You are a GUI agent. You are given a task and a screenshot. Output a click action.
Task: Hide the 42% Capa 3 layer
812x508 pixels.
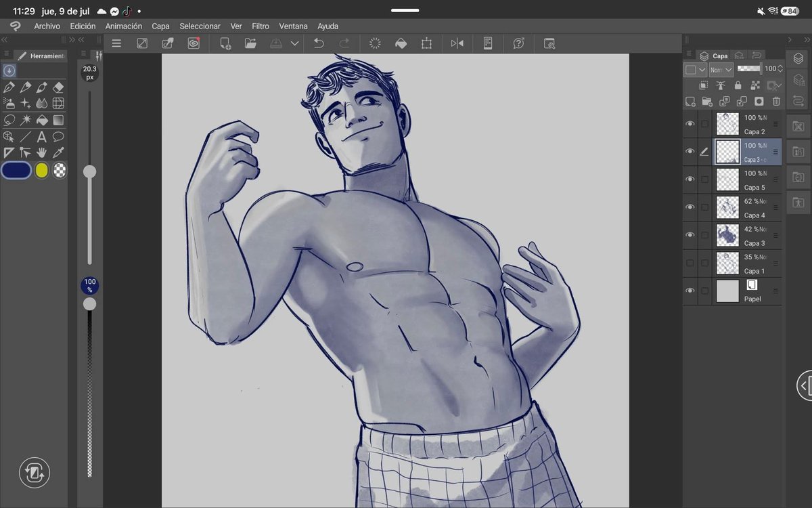[x=690, y=235]
